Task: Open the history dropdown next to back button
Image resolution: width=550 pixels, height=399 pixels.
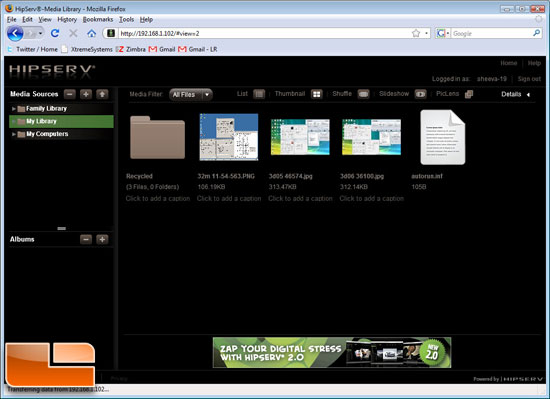Action: coord(41,33)
